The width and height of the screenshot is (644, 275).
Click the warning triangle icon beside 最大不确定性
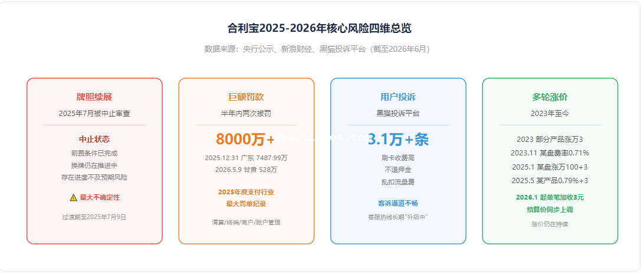[74, 197]
